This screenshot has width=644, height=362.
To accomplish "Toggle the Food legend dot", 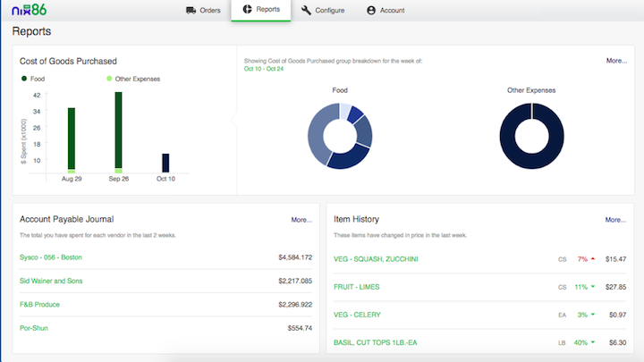I will point(24,79).
